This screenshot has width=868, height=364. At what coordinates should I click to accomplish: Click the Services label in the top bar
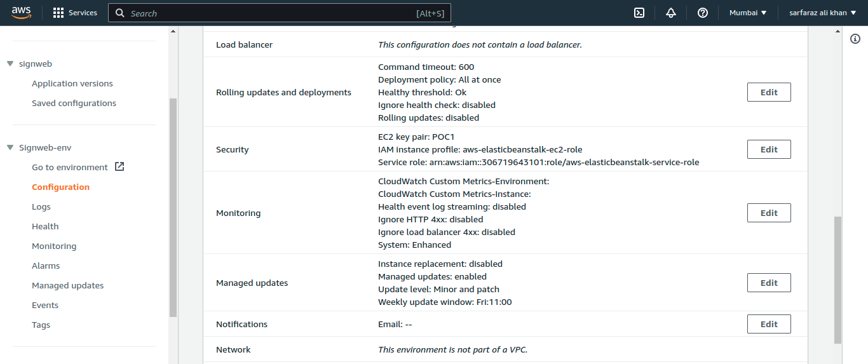[x=83, y=13]
